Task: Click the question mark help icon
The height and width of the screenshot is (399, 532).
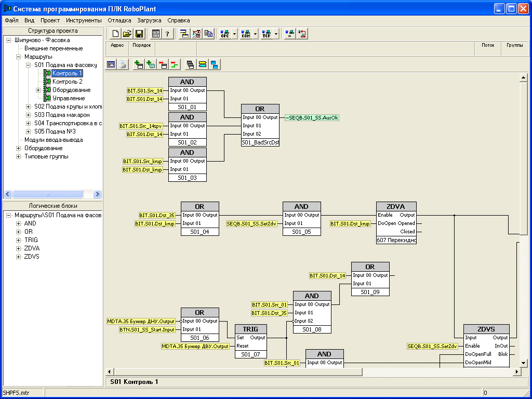Action: pos(167,34)
